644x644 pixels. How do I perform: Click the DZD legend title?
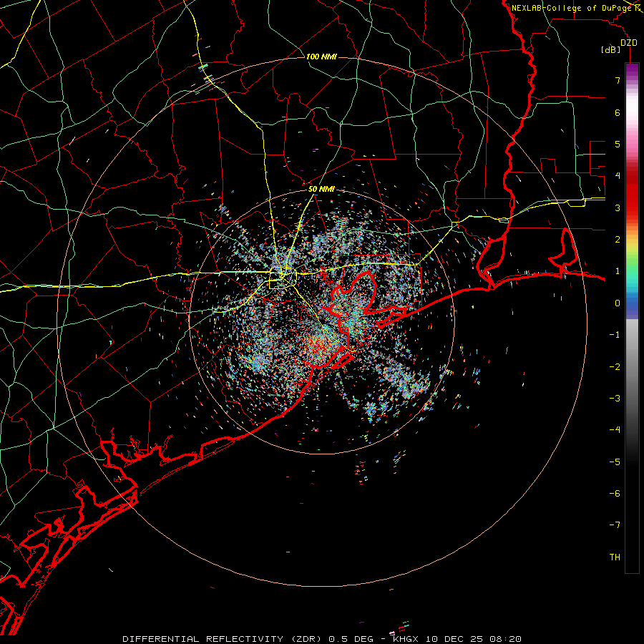tap(629, 43)
